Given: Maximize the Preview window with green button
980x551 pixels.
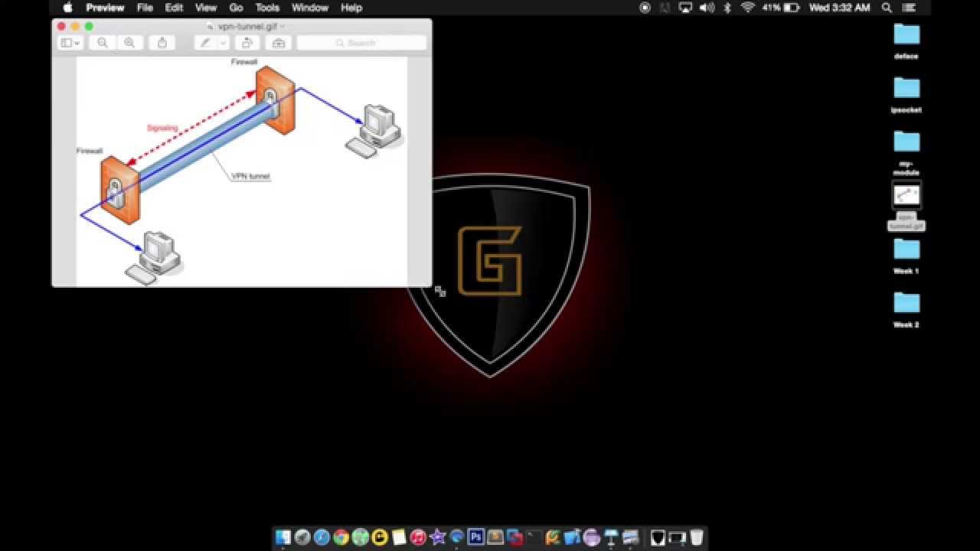Looking at the screenshot, I should coord(89,27).
